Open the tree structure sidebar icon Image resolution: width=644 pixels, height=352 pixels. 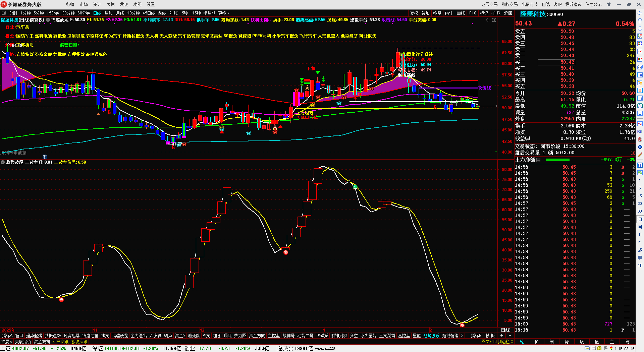tap(640, 83)
